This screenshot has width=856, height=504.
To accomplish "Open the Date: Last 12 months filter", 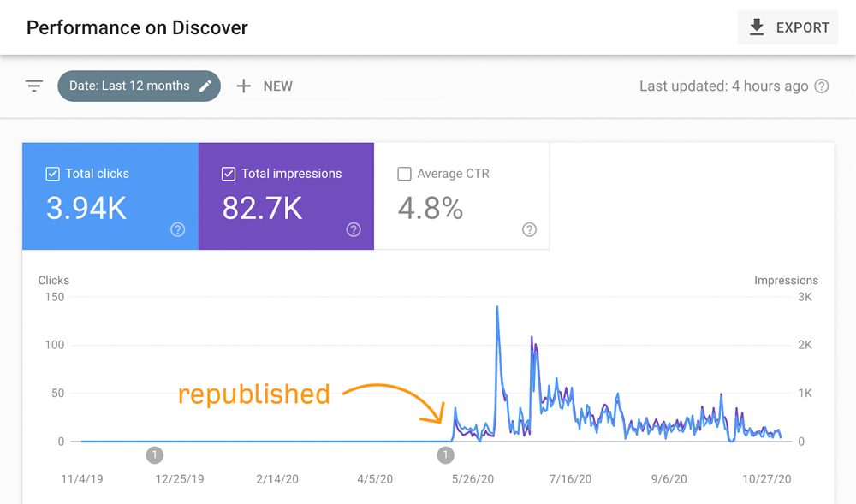I will pyautogui.click(x=129, y=86).
